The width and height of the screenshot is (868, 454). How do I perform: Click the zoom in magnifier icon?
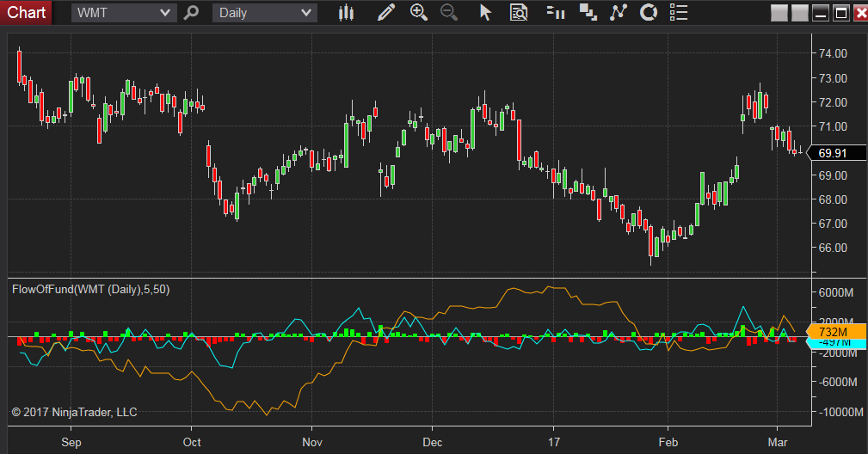tap(418, 12)
